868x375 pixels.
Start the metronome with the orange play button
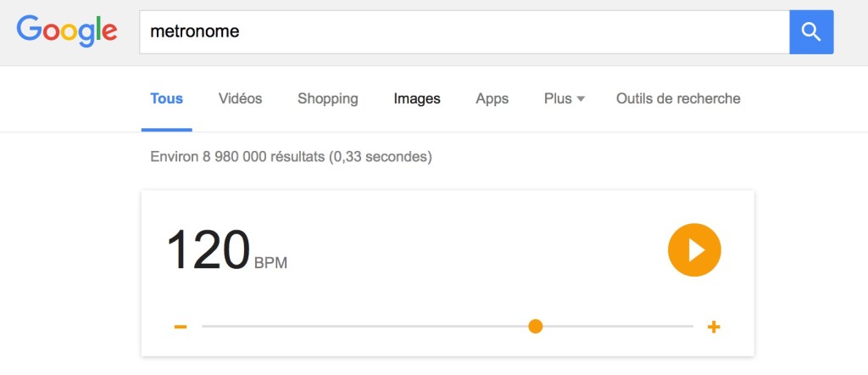pyautogui.click(x=694, y=249)
